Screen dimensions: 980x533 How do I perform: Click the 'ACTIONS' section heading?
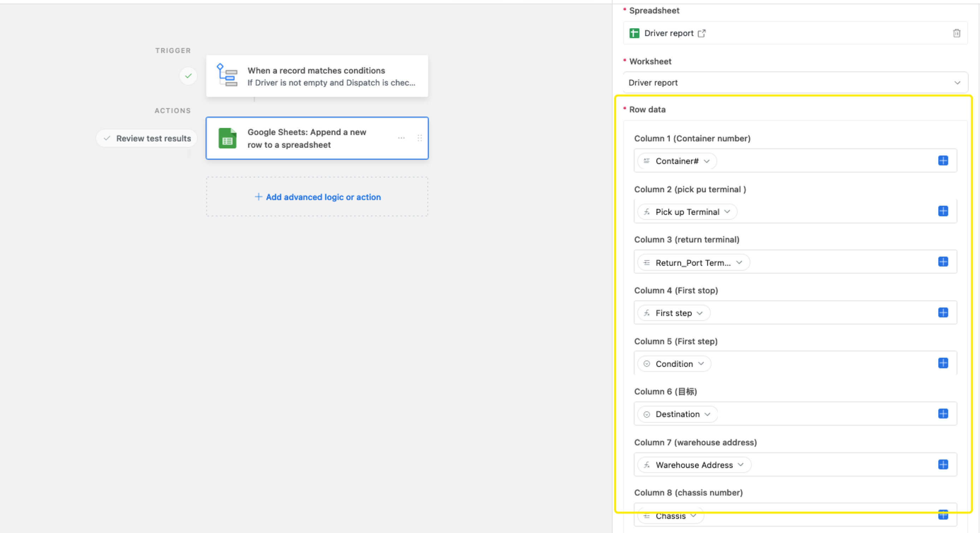coord(172,111)
